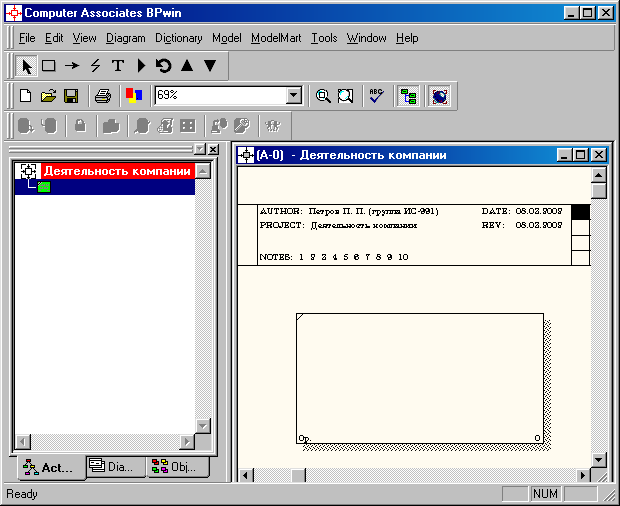The height and width of the screenshot is (506, 620).
Task: Click explorer tree scroll right arrow
Action: tap(187, 442)
